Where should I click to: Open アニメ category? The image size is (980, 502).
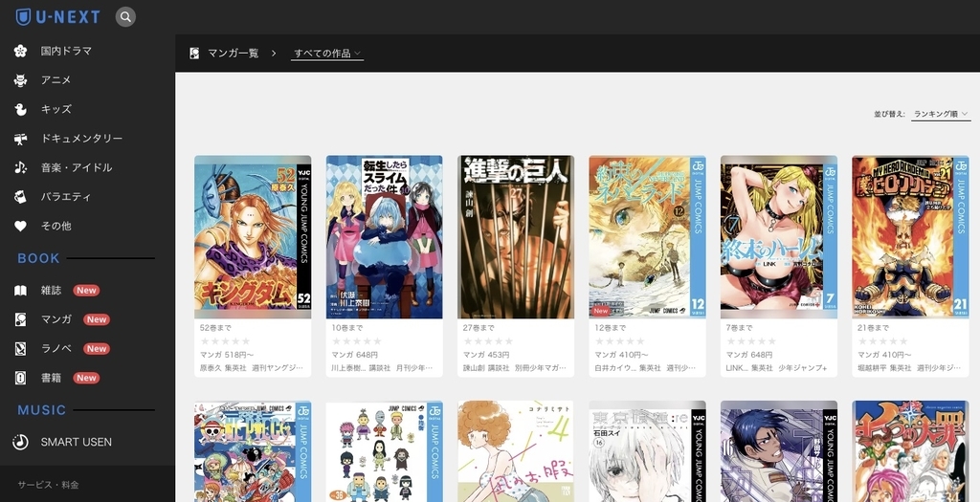[56, 80]
